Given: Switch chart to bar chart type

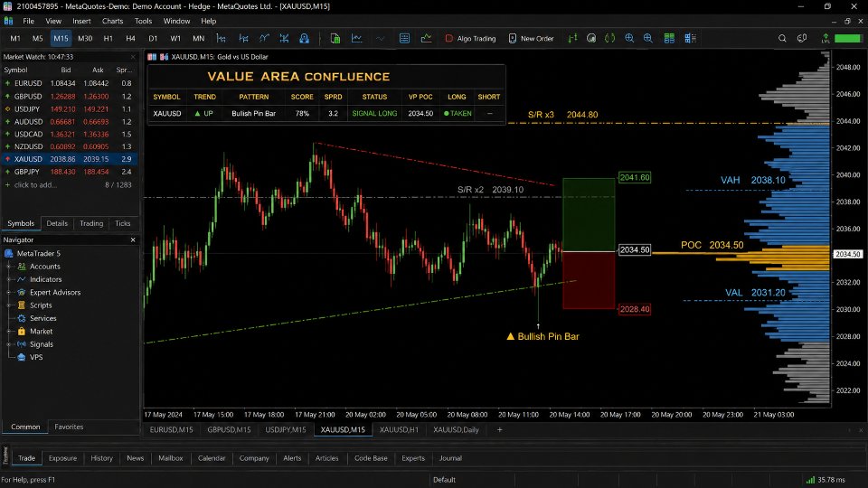Looking at the screenshot, I should point(222,38).
